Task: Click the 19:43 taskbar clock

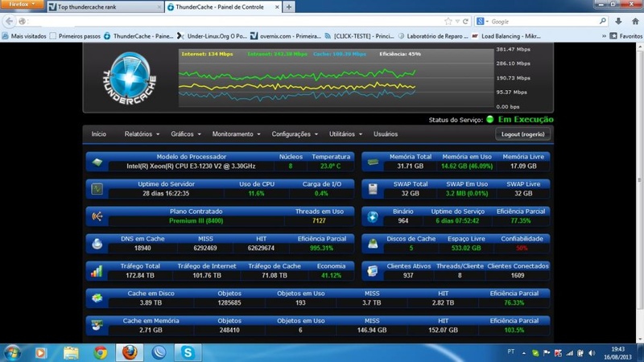Action: (617, 349)
